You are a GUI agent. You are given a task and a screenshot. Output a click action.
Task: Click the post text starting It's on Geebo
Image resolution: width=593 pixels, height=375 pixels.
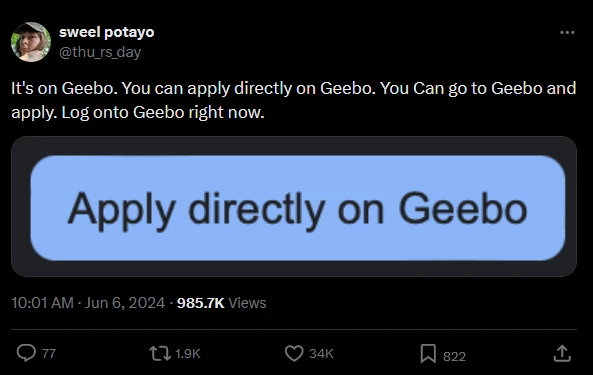coord(293,100)
